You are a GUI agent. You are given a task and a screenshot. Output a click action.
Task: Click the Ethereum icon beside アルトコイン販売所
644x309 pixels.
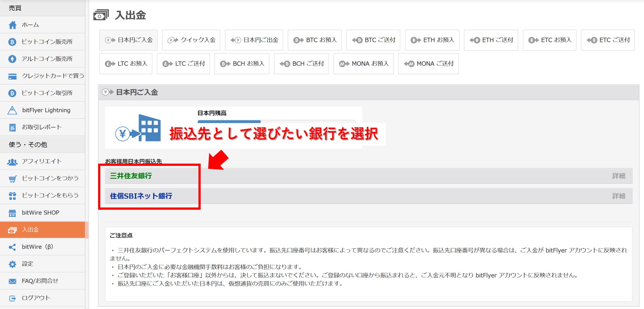(x=13, y=59)
